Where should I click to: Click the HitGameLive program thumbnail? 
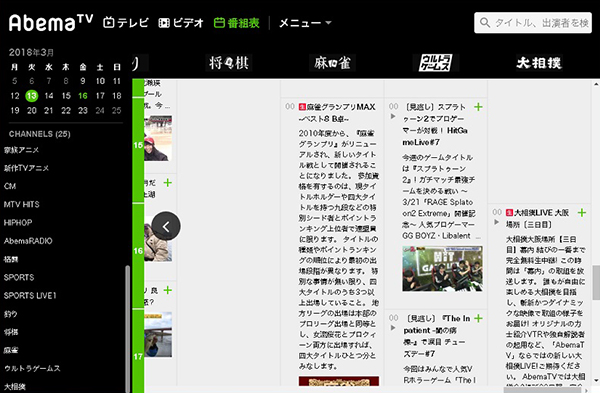coord(442,269)
